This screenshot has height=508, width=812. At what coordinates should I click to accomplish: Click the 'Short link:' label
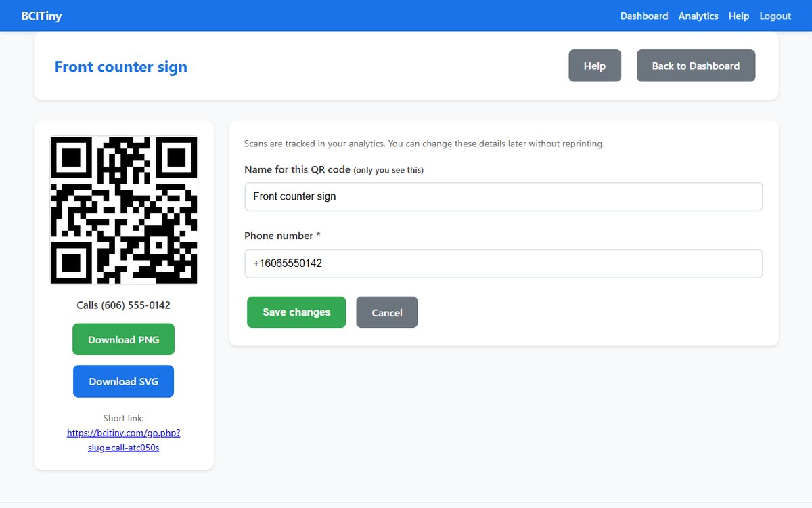[124, 418]
